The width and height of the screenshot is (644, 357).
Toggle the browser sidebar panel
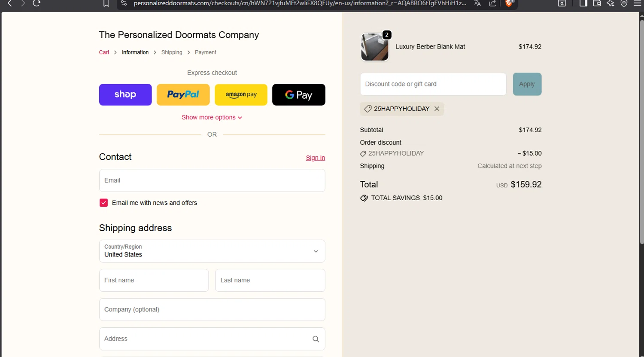(x=583, y=3)
